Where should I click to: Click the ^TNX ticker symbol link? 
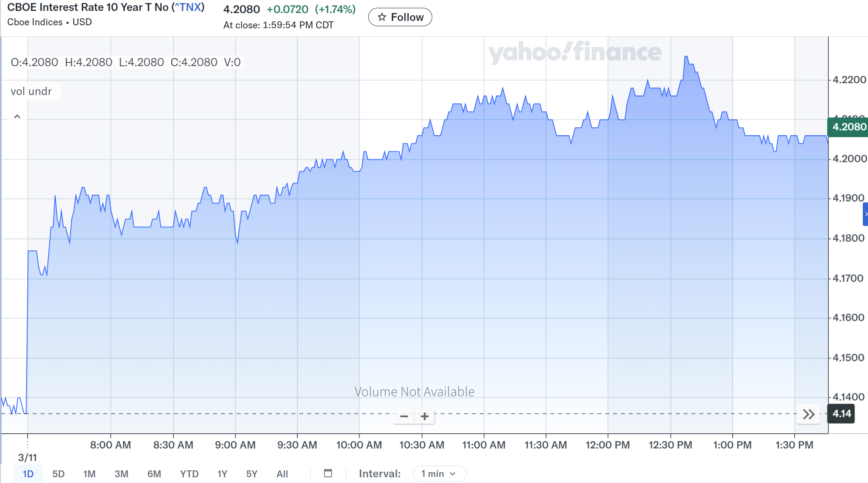[188, 7]
